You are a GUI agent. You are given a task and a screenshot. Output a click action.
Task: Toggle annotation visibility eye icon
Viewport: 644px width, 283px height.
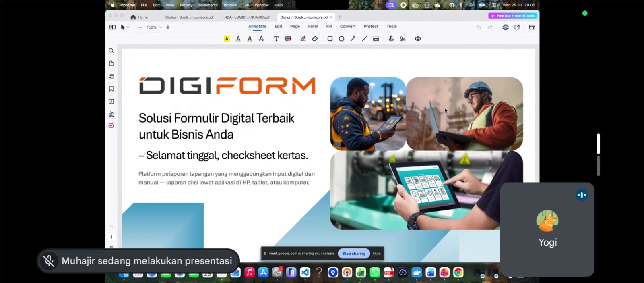tap(418, 39)
